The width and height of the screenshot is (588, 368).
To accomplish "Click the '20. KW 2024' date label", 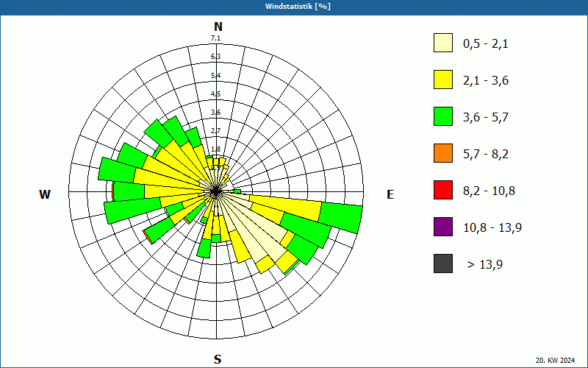I will pos(555,361).
